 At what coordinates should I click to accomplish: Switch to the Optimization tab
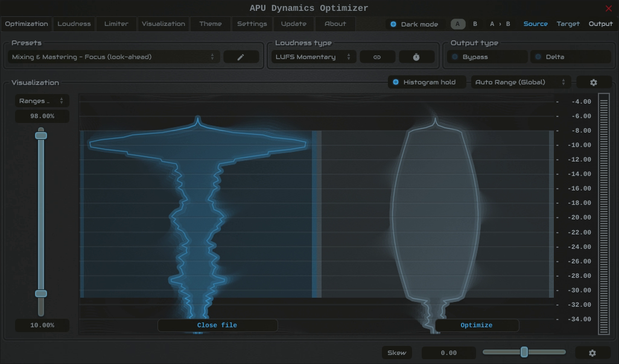[x=27, y=24]
